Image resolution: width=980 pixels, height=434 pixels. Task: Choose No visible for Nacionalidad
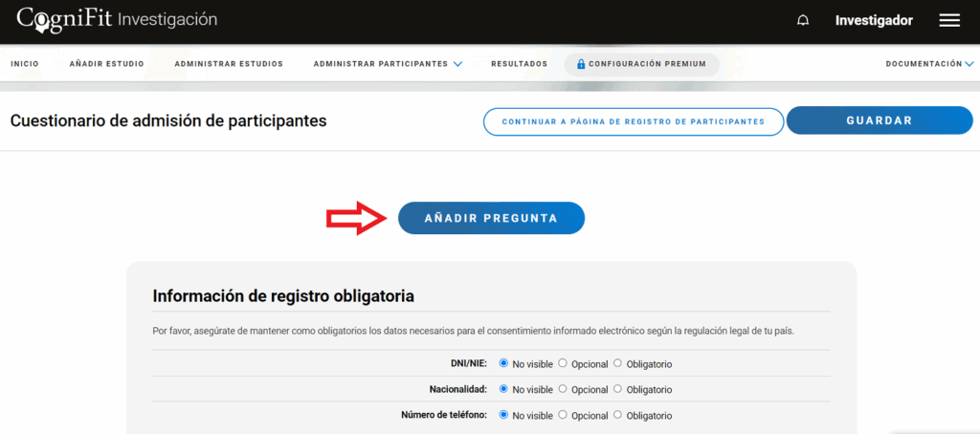coord(503,389)
